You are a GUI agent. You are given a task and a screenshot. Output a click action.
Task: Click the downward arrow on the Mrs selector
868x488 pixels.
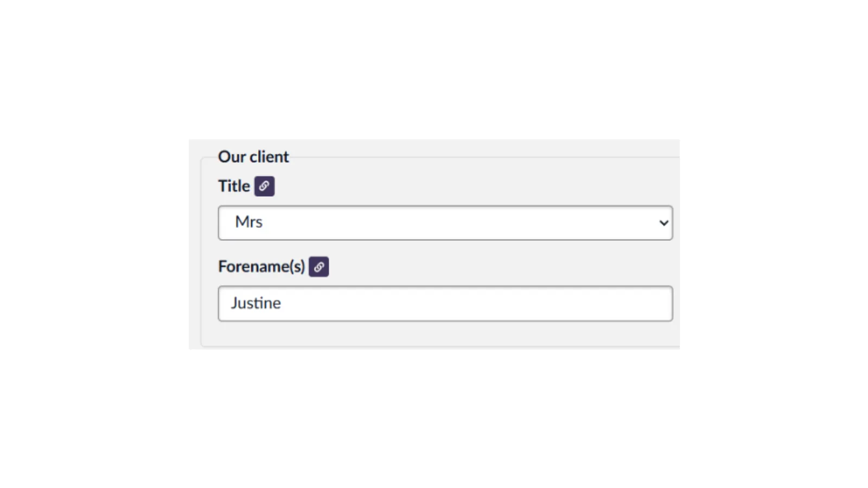pyautogui.click(x=663, y=223)
